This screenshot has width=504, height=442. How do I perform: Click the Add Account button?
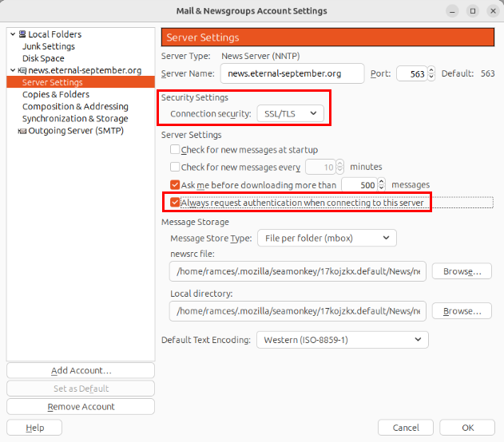[x=81, y=370]
